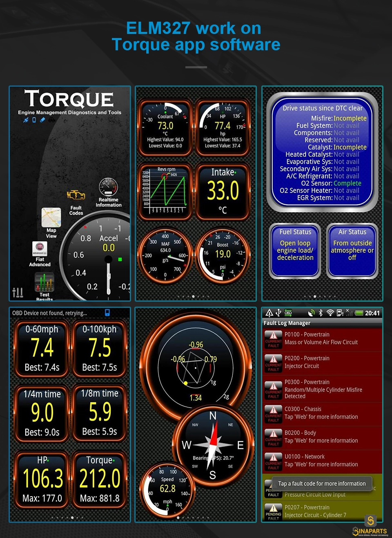
Task: Tap the current fault icon beside B0200
Action: tap(274, 437)
